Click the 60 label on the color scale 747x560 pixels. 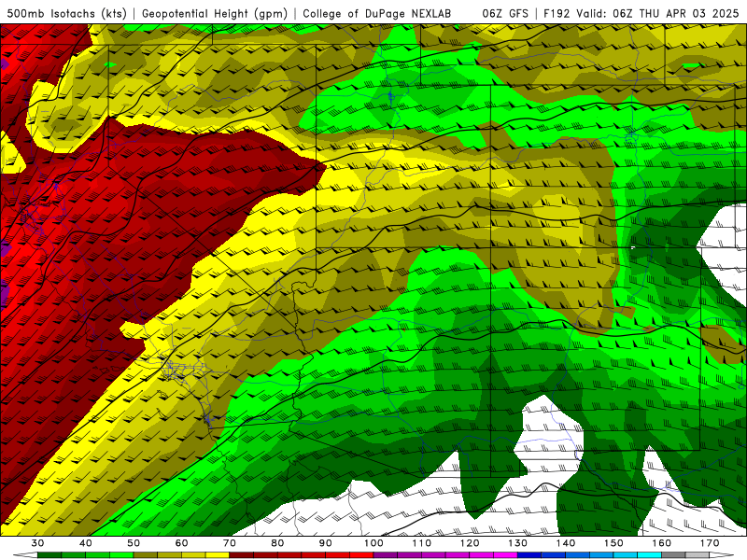181,543
